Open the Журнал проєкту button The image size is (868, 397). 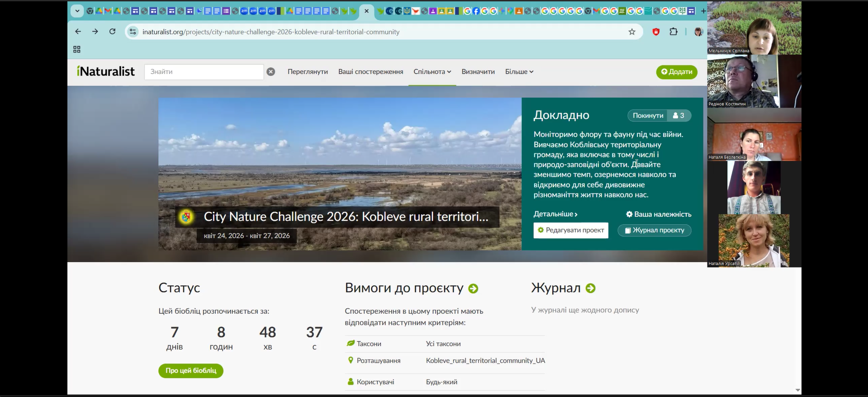click(x=654, y=231)
